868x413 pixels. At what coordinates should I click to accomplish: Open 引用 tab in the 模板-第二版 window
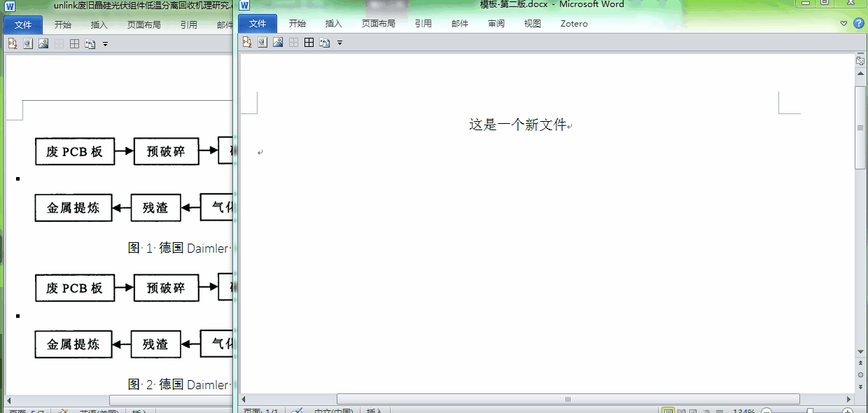423,24
